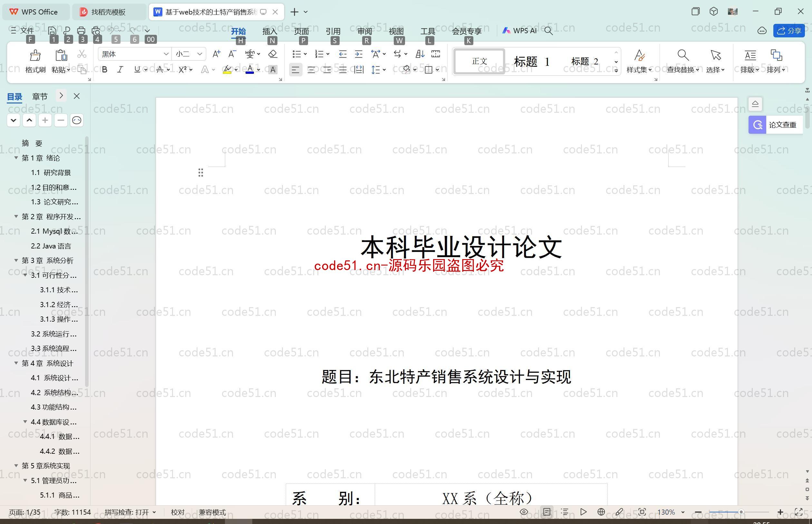The image size is (812, 524).
Task: Toggle right paragraph alignment
Action: pyautogui.click(x=327, y=70)
